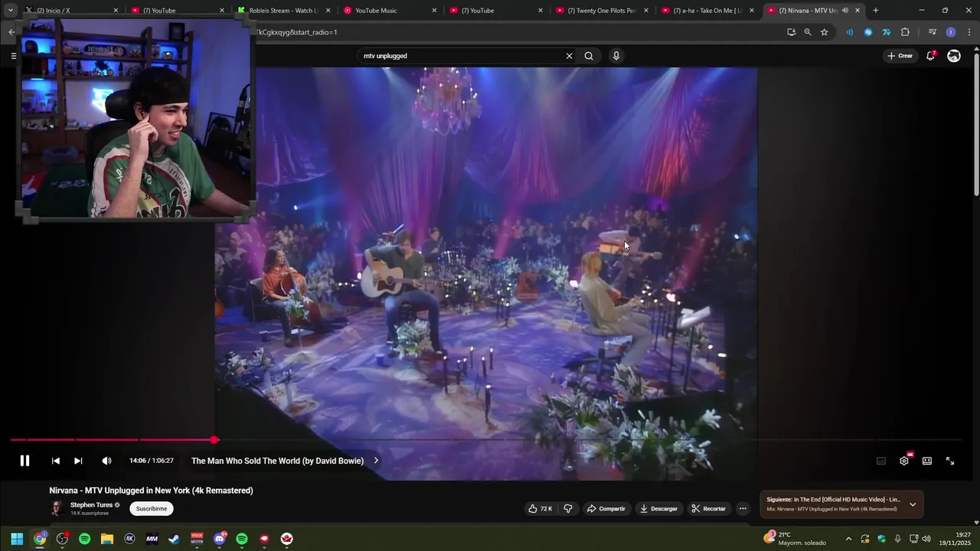The height and width of the screenshot is (551, 980).
Task: Enter fullscreen mode on the player
Action: click(950, 461)
